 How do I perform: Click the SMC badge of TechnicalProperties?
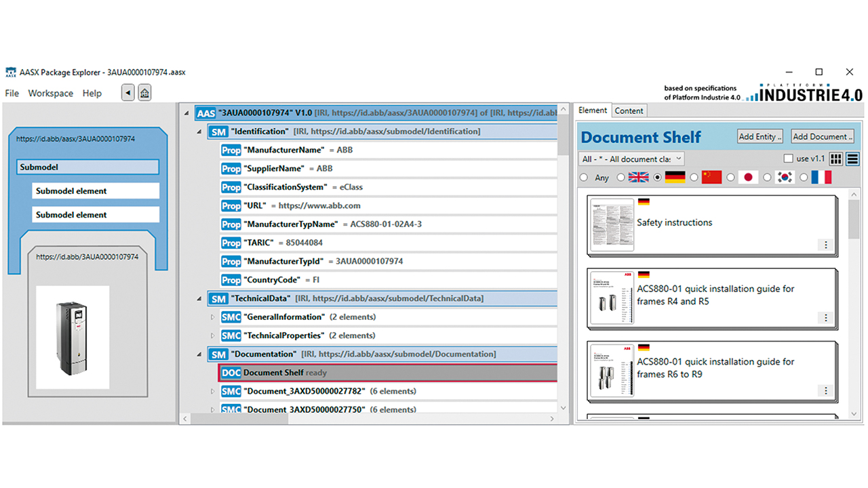click(231, 335)
